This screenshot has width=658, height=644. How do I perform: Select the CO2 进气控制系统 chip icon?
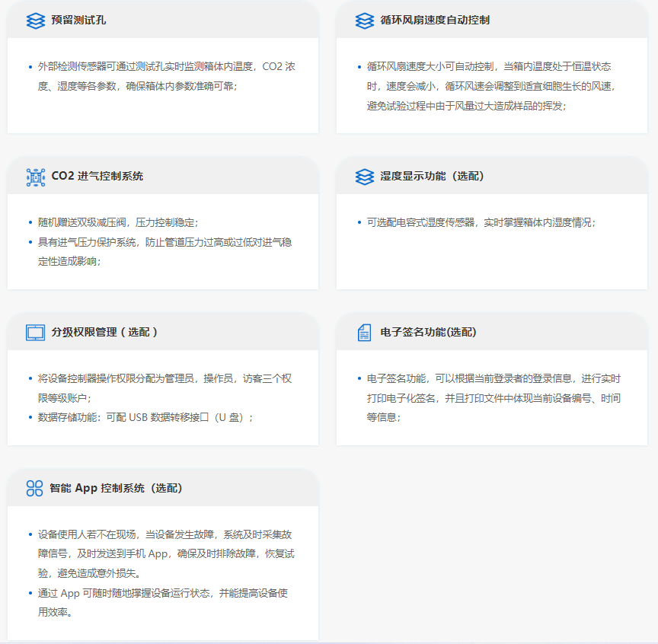pos(35,177)
